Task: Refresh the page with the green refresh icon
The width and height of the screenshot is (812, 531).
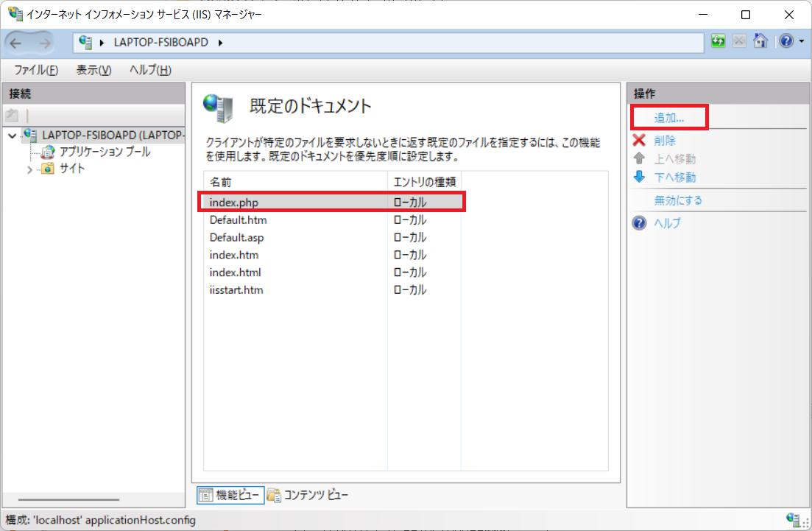Action: pyautogui.click(x=716, y=41)
